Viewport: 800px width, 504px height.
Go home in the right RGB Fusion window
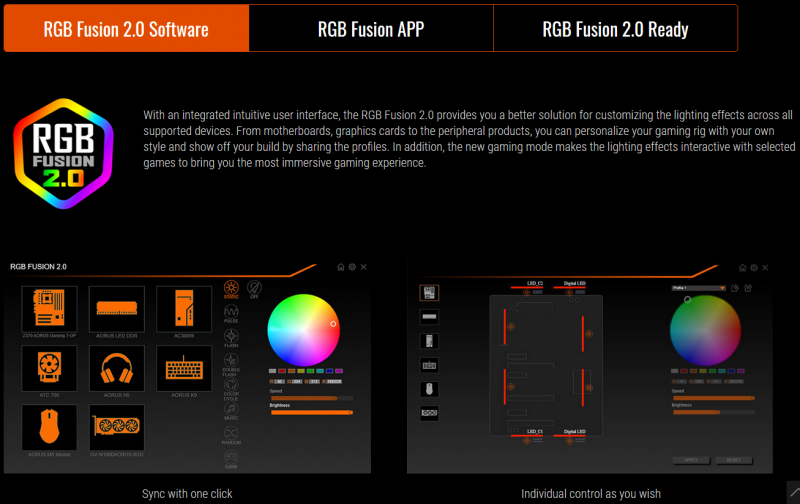coord(742,267)
